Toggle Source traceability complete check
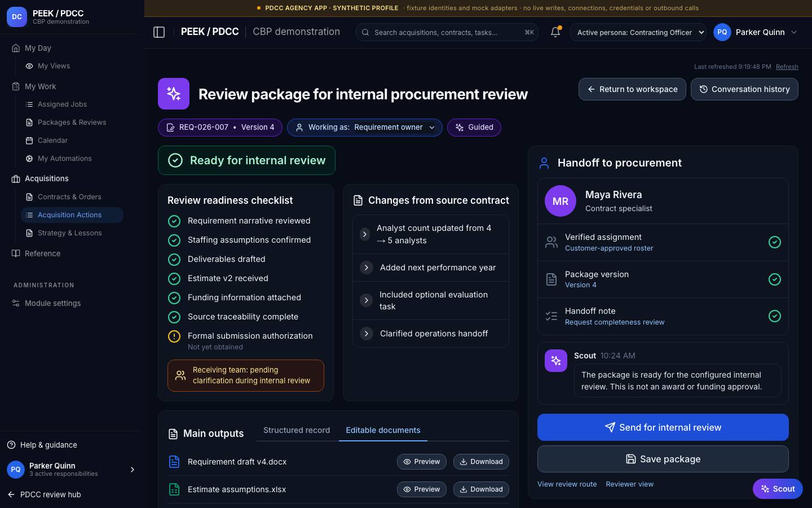The image size is (812, 508). [174, 317]
